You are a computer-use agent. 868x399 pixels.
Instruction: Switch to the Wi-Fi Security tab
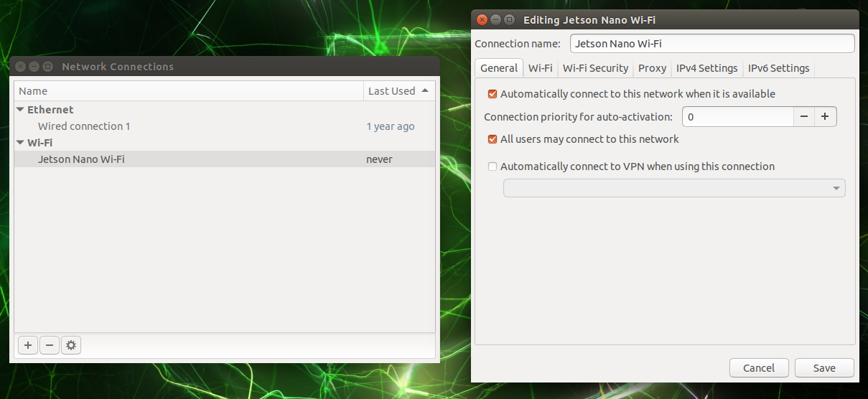(x=595, y=68)
